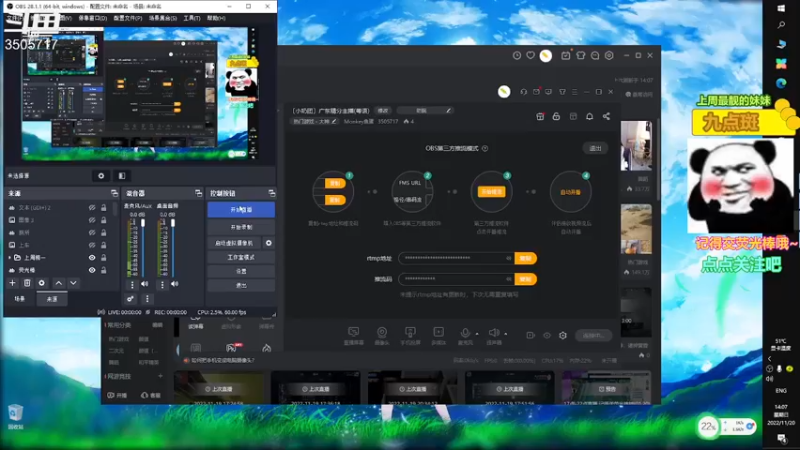Undock the sources panel
800x450 pixels.
(x=114, y=193)
